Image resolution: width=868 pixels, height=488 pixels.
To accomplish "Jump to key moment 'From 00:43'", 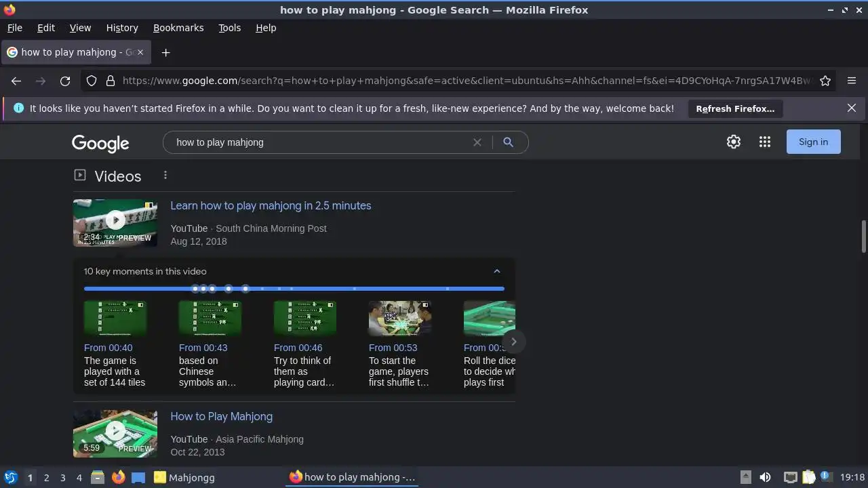I will (x=203, y=348).
